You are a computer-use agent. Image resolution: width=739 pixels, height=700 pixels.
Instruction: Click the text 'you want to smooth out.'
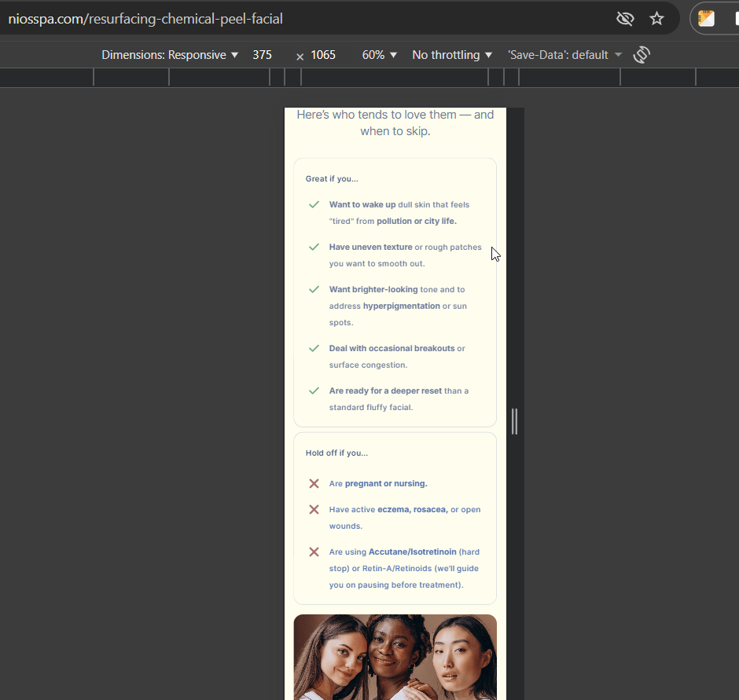377,263
